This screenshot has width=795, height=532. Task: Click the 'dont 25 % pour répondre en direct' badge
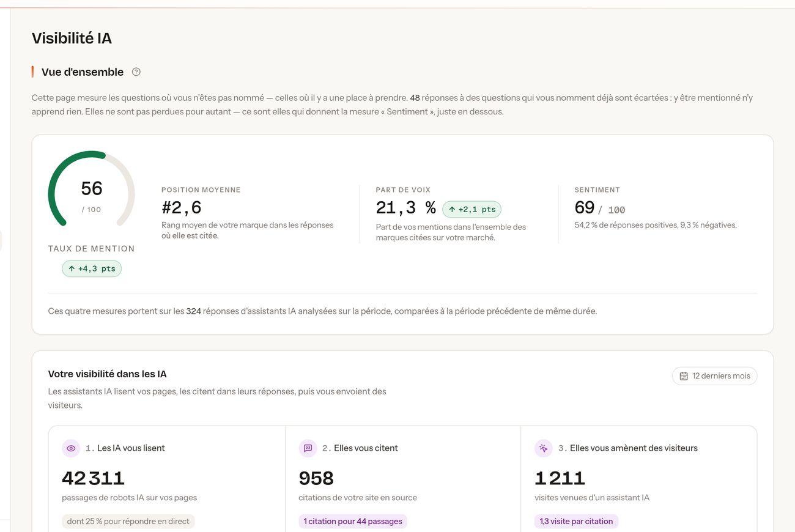[x=128, y=522]
